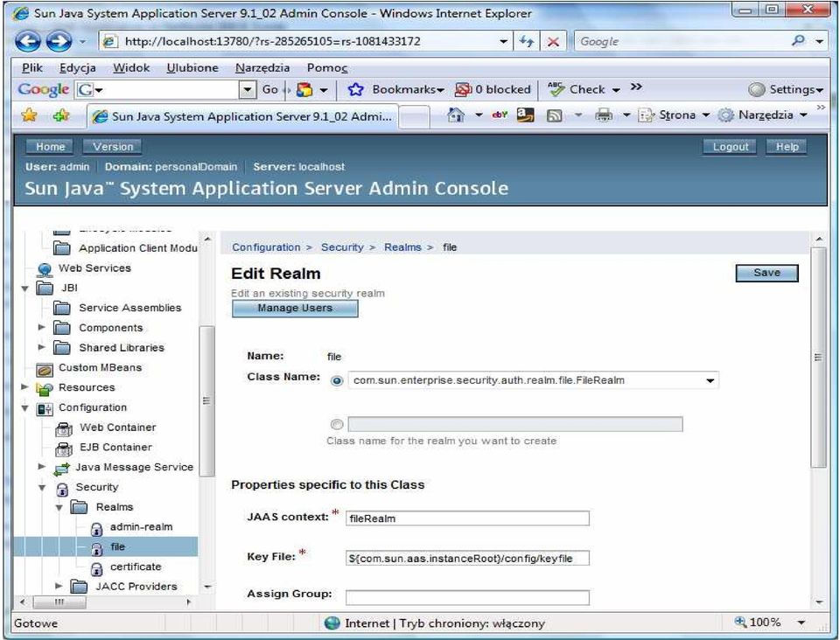Viewport: 840px width, 640px height.
Task: Open the Plik menu
Action: [32, 68]
